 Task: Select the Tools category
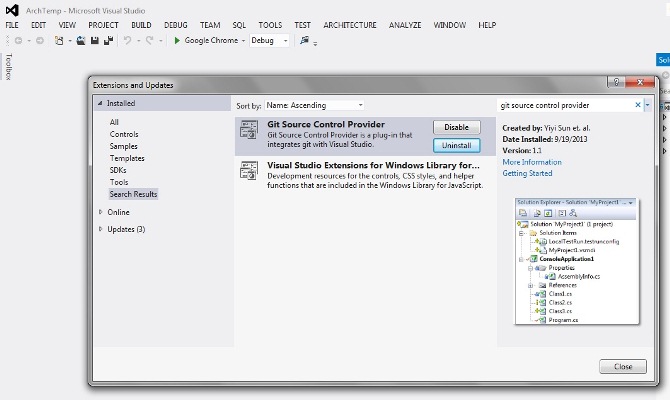[x=119, y=182]
